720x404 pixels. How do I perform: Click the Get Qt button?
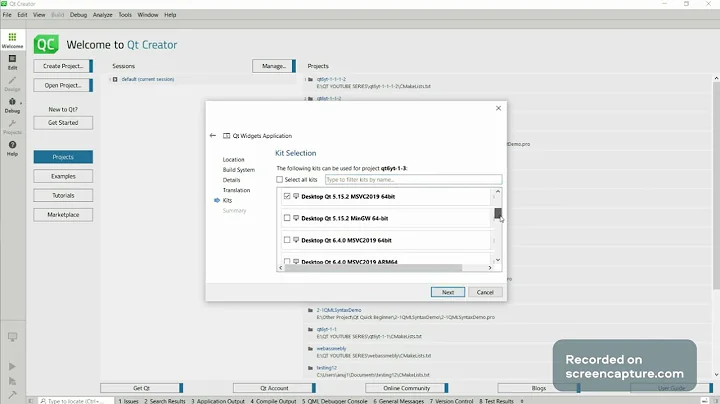141,388
